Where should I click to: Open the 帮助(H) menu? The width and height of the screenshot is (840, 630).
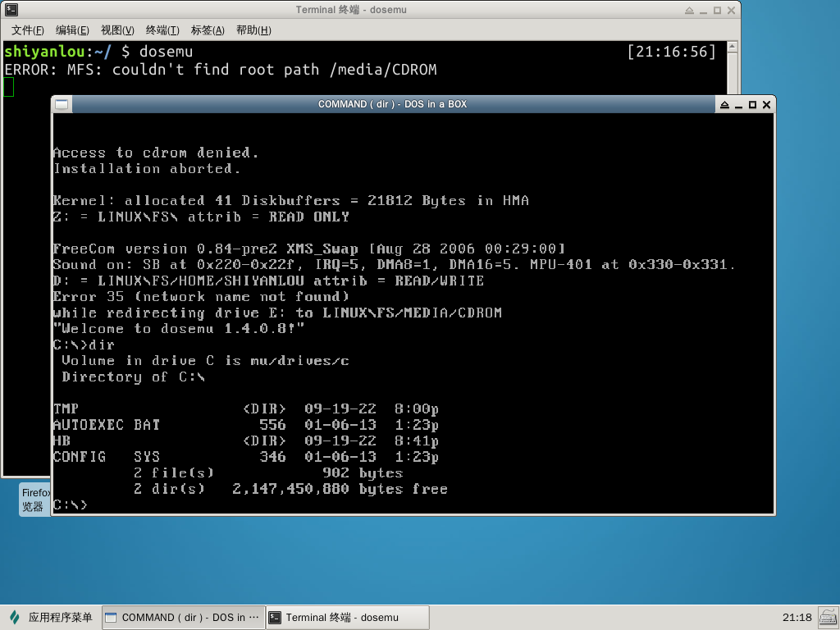[x=253, y=30]
